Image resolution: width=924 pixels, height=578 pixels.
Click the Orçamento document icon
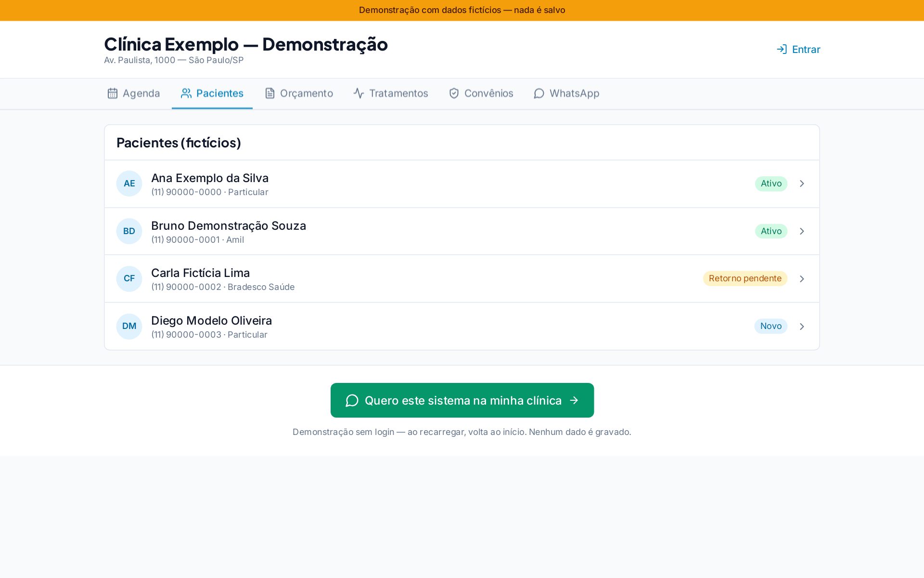pyautogui.click(x=270, y=93)
